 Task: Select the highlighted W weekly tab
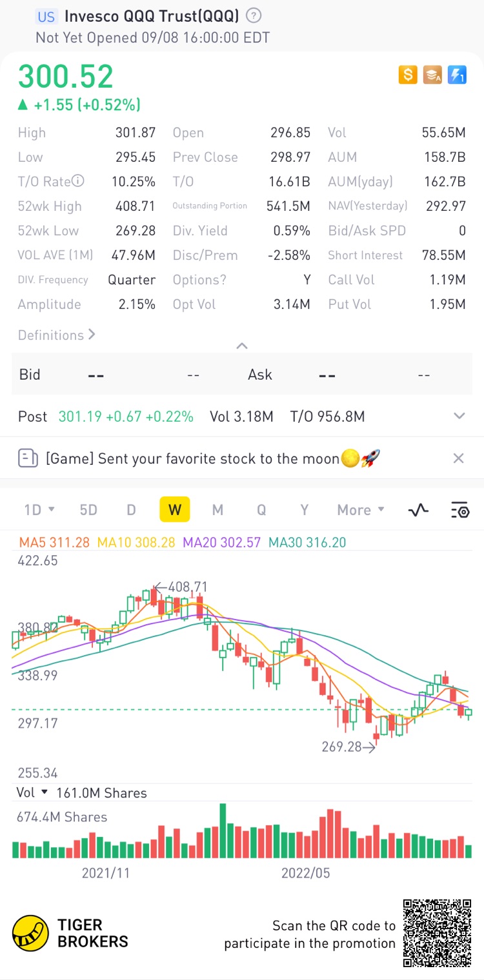coord(174,509)
